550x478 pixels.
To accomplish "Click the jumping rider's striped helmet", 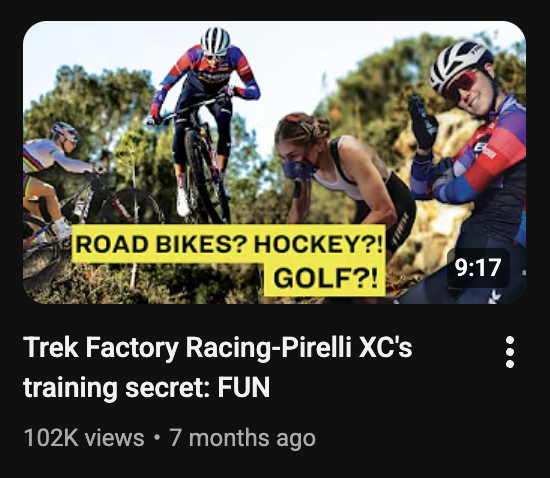I will [215, 40].
